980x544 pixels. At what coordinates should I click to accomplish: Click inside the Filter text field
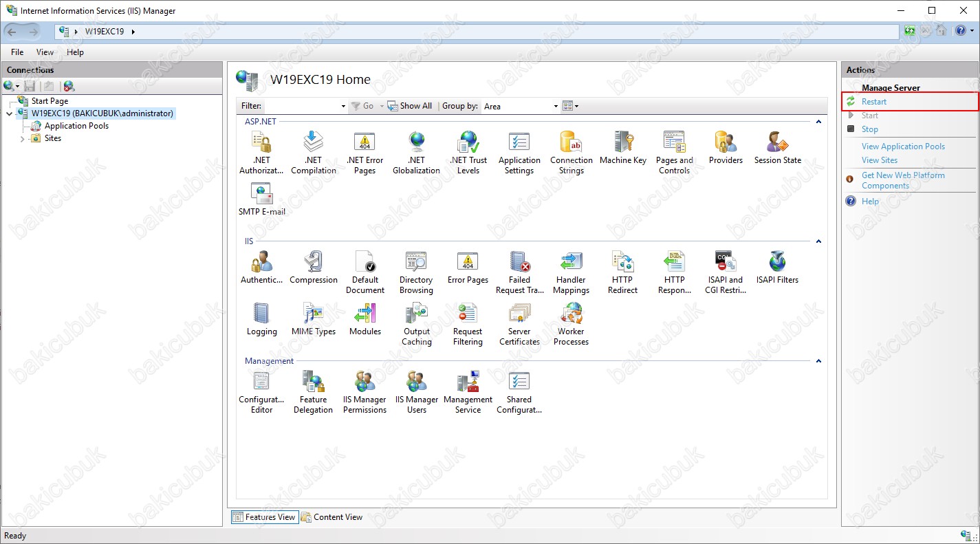(x=301, y=107)
